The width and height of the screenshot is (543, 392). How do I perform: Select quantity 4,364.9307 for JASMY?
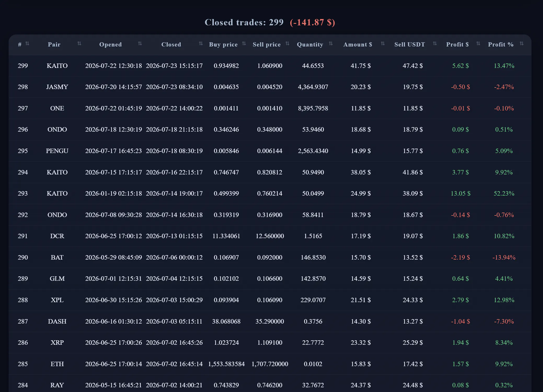click(313, 87)
